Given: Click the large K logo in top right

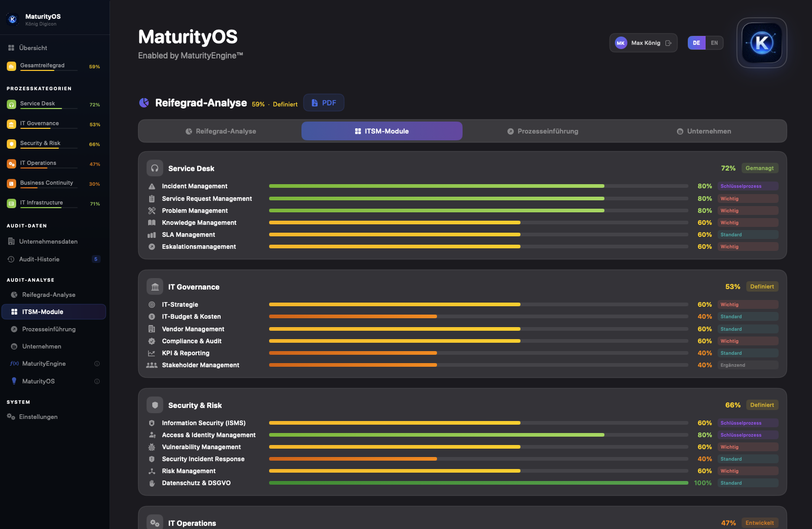Looking at the screenshot, I should pos(762,43).
